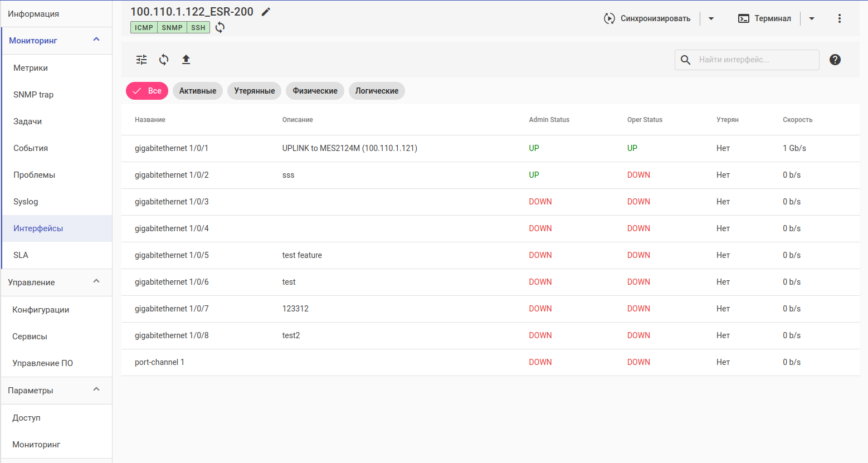Image resolution: width=868 pixels, height=463 pixels.
Task: Expand dropdown arrow next to Терминал
Action: (812, 18)
